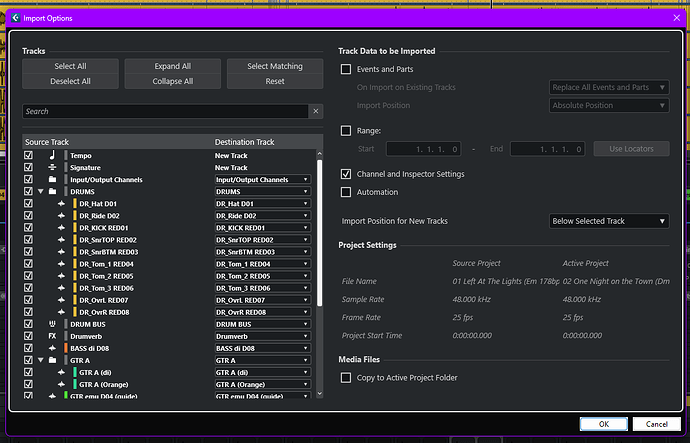Click the DRUMS folder icon
Screen dimensions: 690x443
52,191
